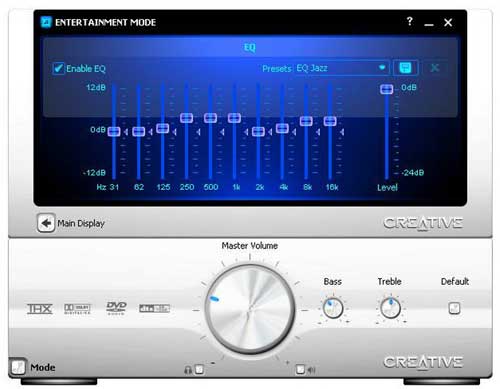Image resolution: width=500 pixels, height=389 pixels.
Task: Click the 250 Hz EQ slider handle
Action: [x=186, y=118]
